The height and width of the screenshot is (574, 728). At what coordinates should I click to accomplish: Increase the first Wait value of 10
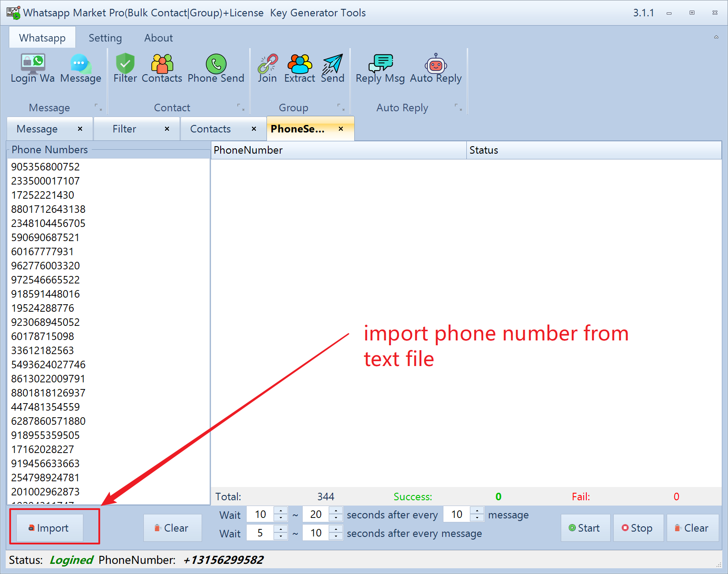point(281,510)
